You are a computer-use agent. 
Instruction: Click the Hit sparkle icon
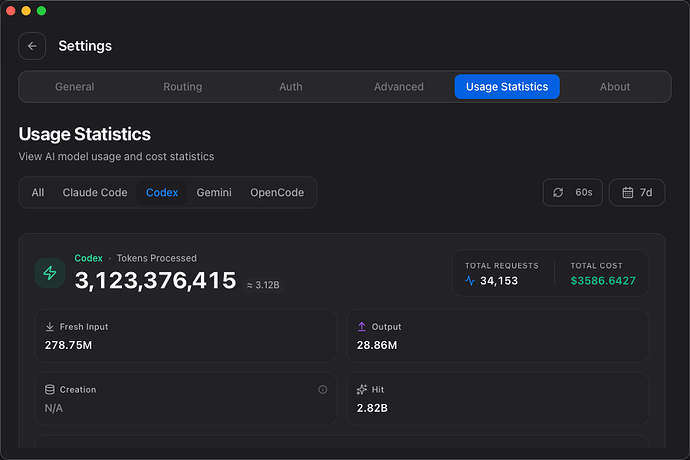tap(362, 389)
